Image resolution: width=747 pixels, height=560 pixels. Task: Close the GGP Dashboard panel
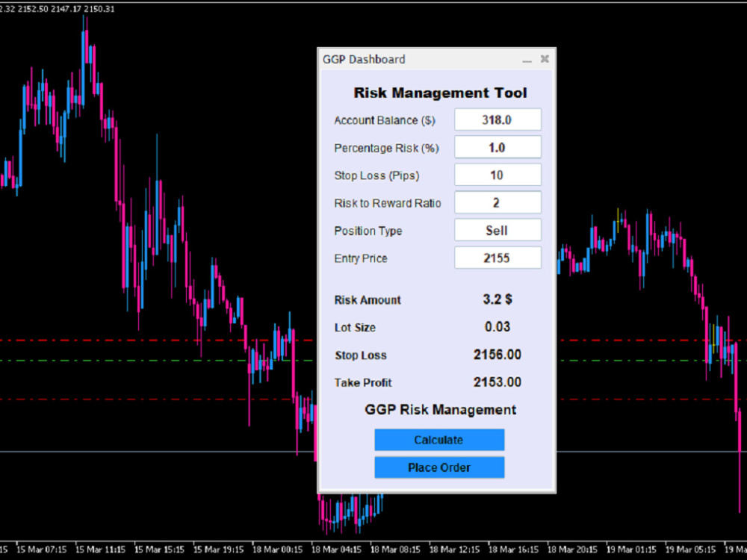point(545,59)
